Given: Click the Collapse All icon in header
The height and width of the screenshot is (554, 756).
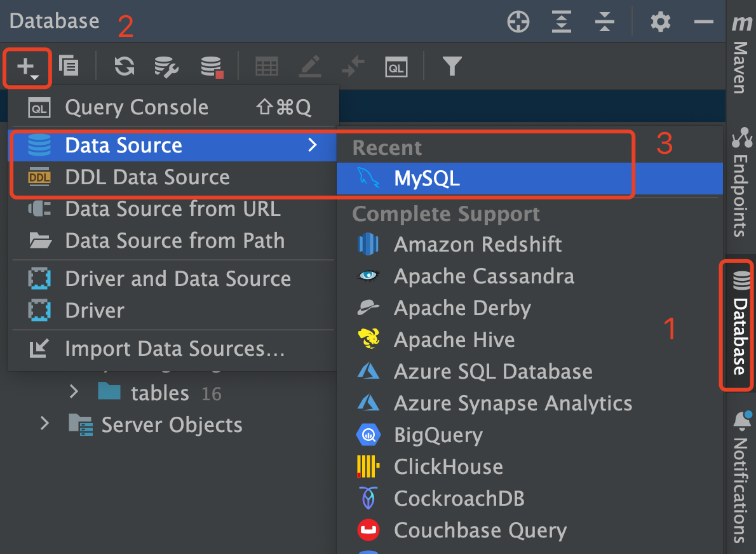Looking at the screenshot, I should click(x=604, y=23).
